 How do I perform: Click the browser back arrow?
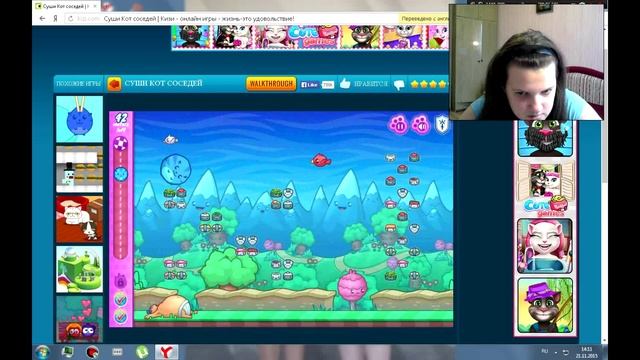click(42, 19)
